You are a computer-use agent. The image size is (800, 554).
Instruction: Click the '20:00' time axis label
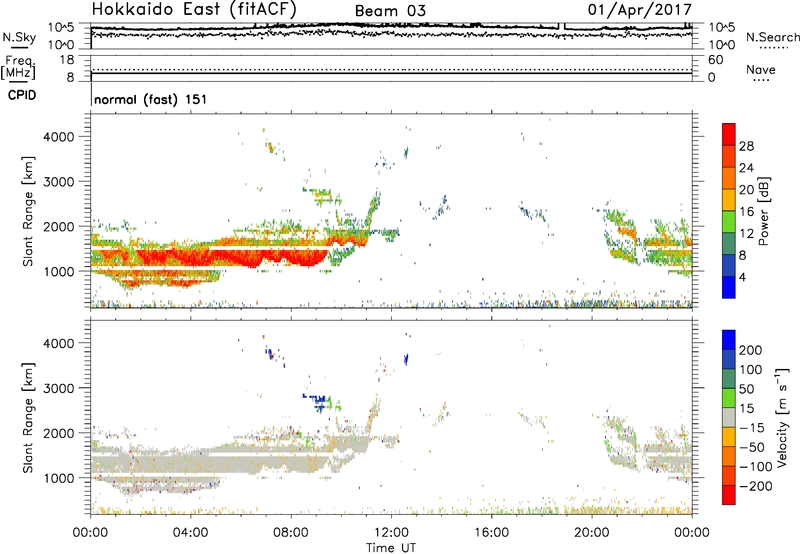click(591, 533)
